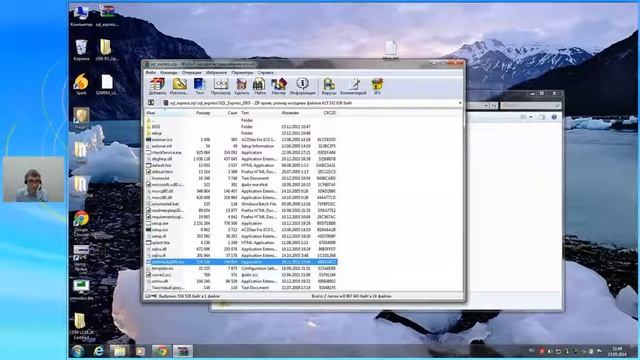Viewport: 640px width, 360px height.
Task: Select the default.hta file row
Action: coord(241,165)
